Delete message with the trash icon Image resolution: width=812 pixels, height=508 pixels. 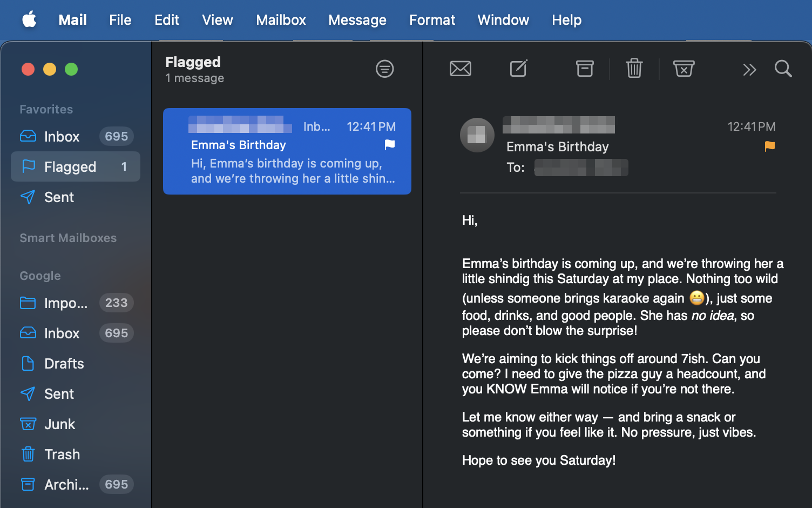(x=634, y=69)
